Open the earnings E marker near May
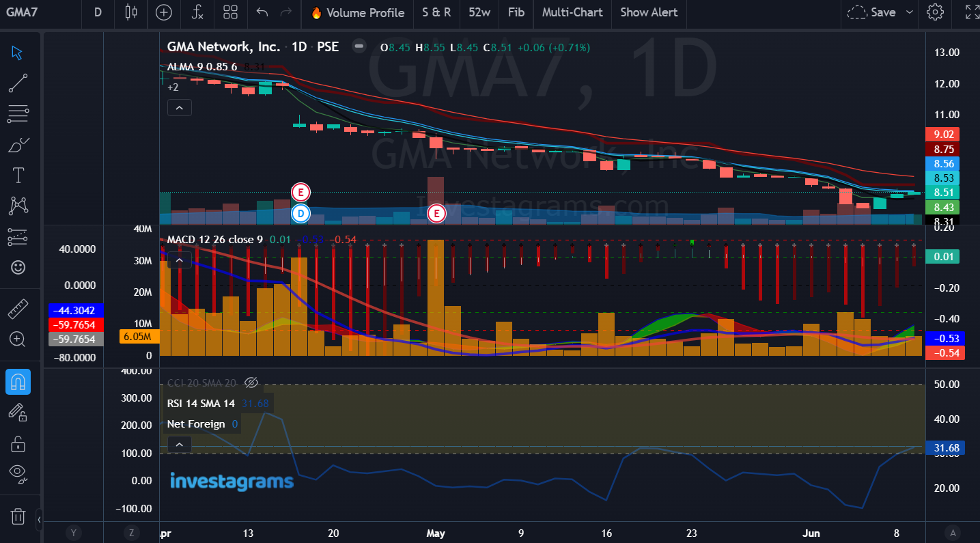 pyautogui.click(x=436, y=214)
